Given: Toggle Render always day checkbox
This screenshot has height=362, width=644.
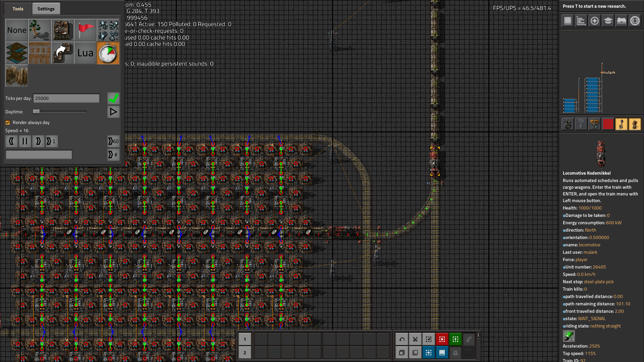Looking at the screenshot, I should coord(8,122).
